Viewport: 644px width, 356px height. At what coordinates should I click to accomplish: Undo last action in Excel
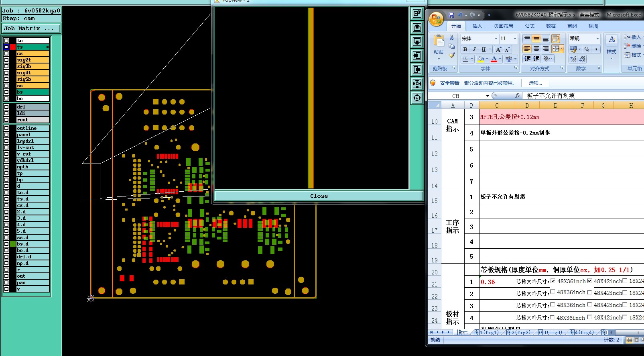point(460,15)
